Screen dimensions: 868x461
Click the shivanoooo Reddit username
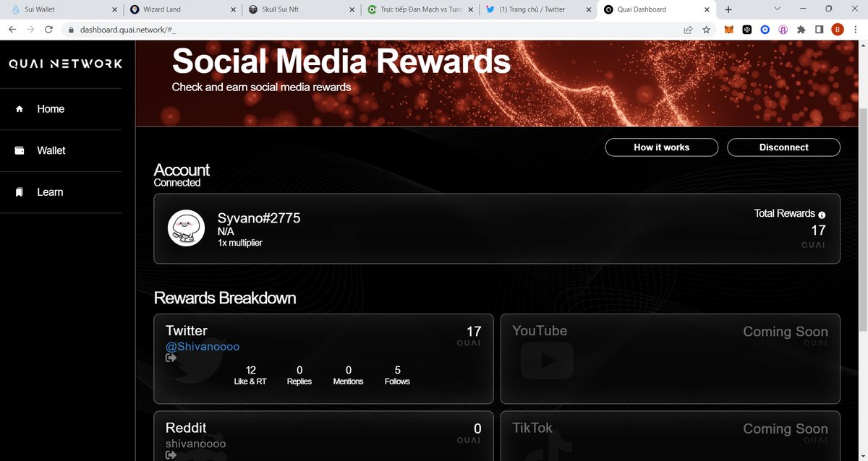(195, 444)
